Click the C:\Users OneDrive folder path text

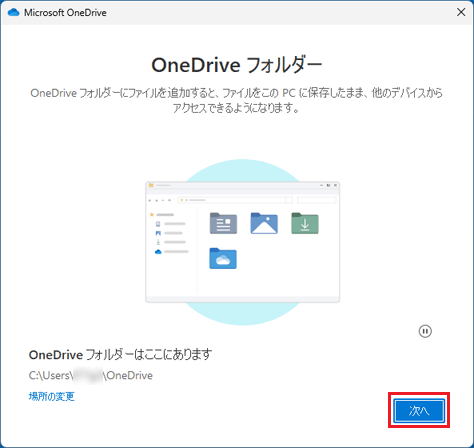pyautogui.click(x=91, y=375)
